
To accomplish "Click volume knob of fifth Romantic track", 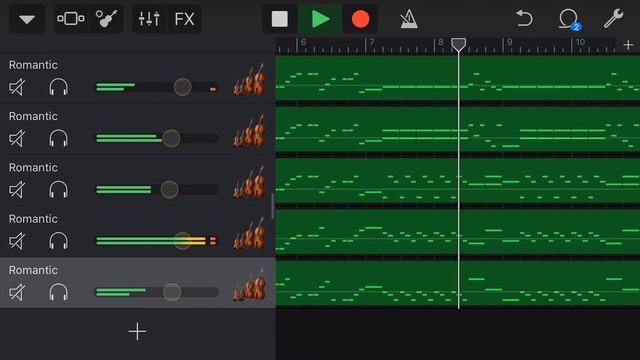I will click(171, 292).
